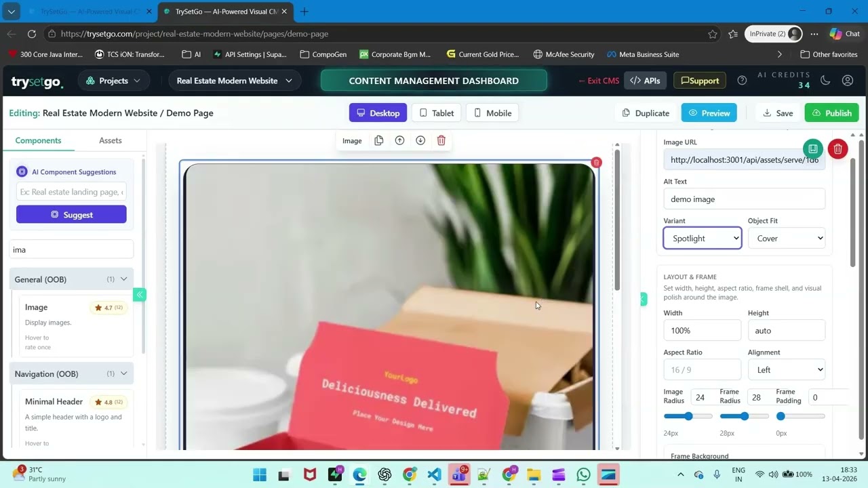Click Exit CMS link
This screenshot has width=868, height=488.
click(x=599, y=81)
